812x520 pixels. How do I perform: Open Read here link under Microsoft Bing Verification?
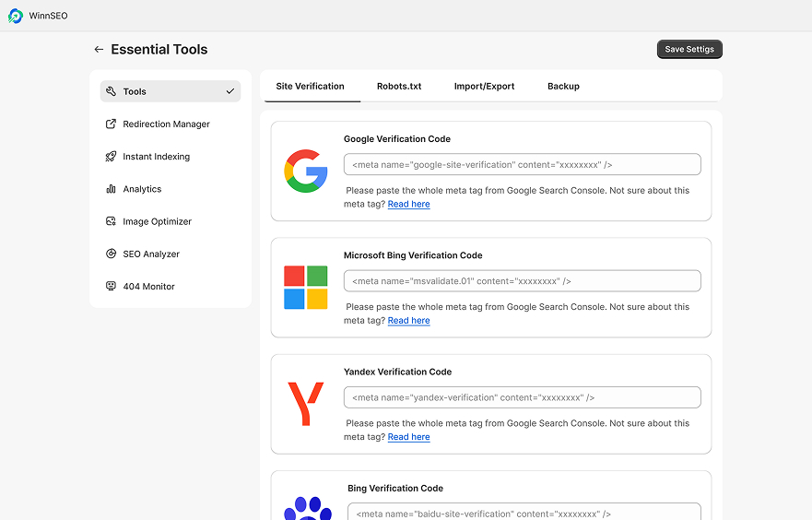coord(408,321)
